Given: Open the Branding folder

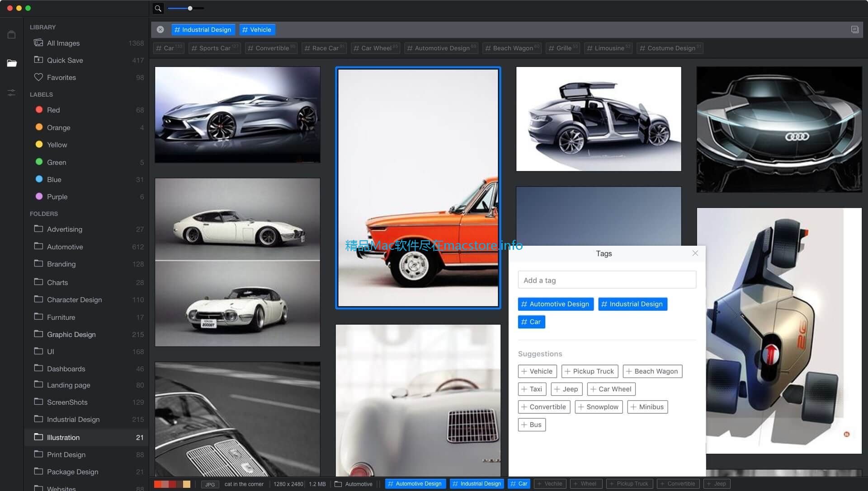Looking at the screenshot, I should click(87, 264).
